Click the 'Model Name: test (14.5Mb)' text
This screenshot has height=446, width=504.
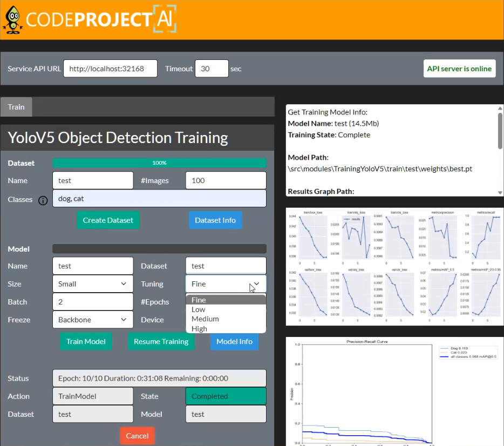click(333, 124)
